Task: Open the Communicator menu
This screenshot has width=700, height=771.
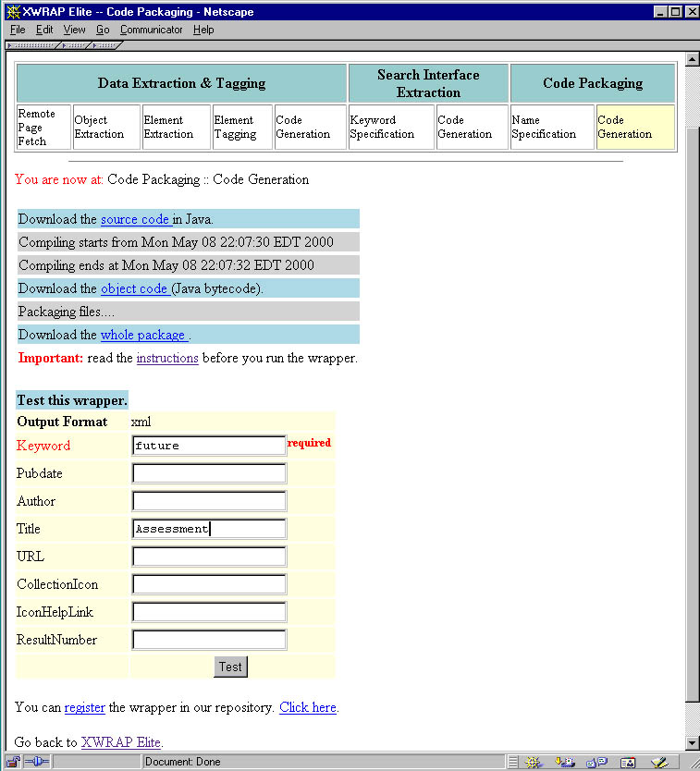Action: (x=151, y=30)
